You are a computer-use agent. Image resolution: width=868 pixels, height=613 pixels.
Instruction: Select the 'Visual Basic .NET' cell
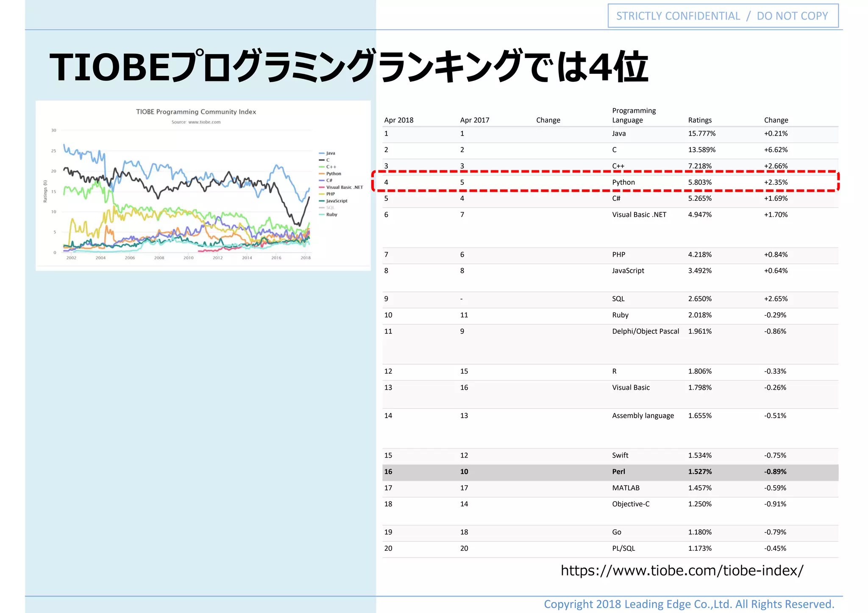639,214
